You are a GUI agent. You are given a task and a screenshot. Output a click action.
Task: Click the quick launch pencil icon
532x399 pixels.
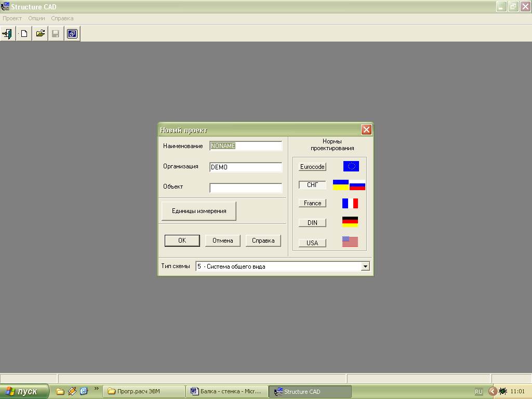(72, 391)
